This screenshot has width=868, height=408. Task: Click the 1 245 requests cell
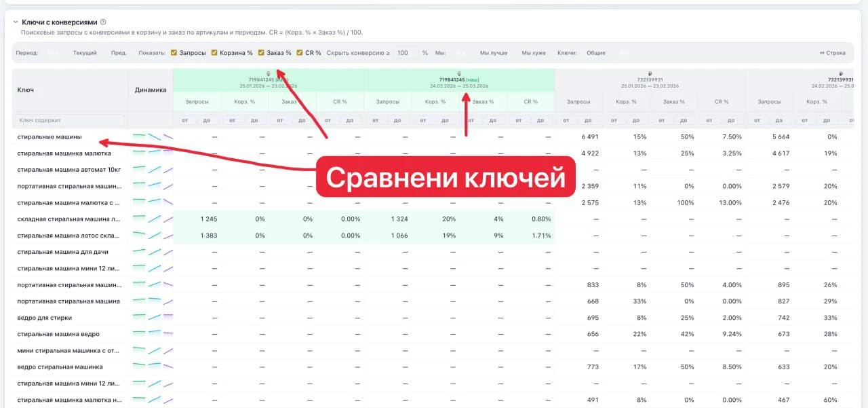pos(208,219)
